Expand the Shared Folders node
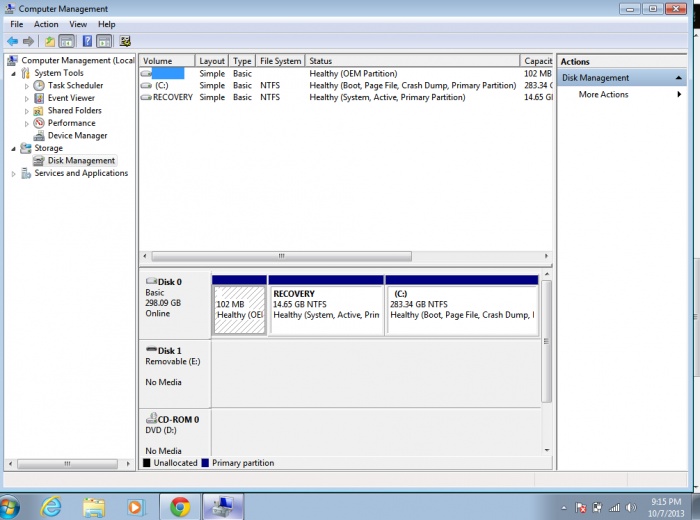The height and width of the screenshot is (520, 700). tap(26, 111)
